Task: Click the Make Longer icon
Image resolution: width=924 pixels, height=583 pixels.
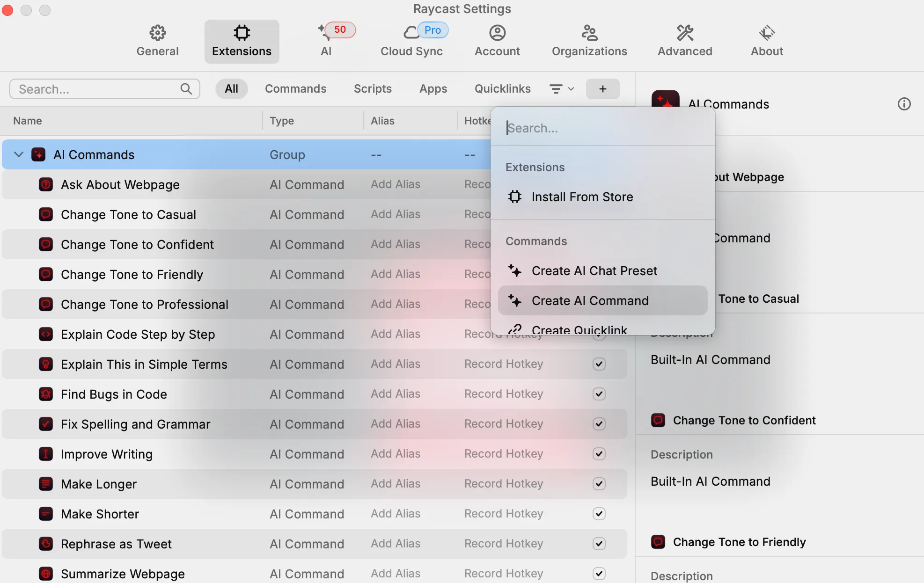Action: coord(46,484)
